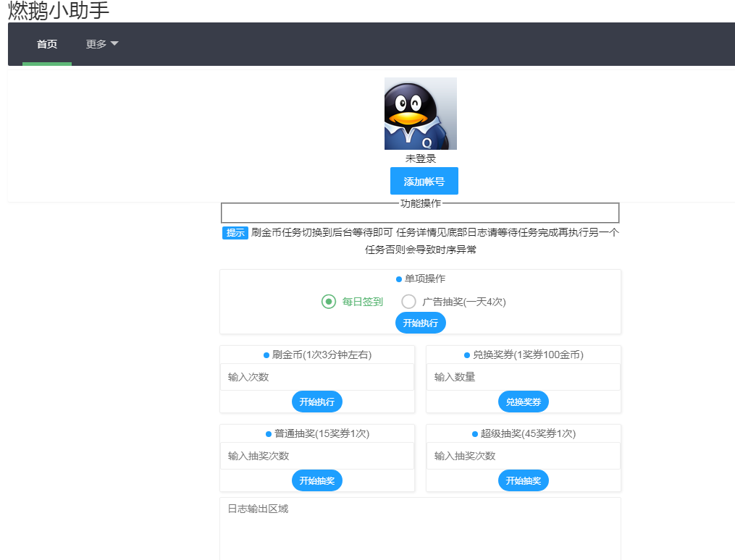Screen dimensions: 735x560
Task: Select the 广告抽奖(一天4次) radio option
Action: pos(409,302)
